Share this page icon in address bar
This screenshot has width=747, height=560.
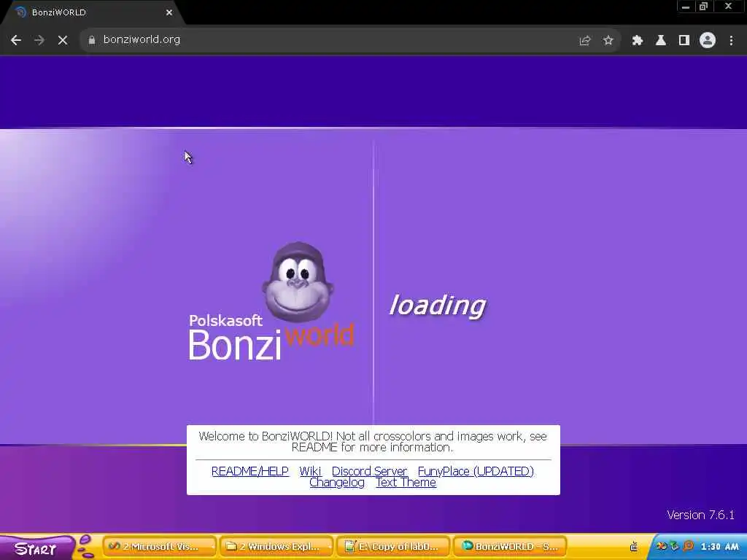coord(585,41)
